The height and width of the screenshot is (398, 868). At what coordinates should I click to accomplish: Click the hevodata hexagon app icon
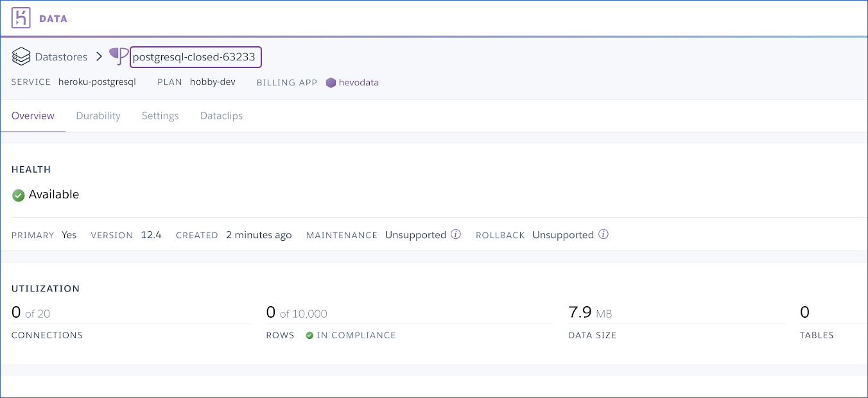[x=331, y=82]
